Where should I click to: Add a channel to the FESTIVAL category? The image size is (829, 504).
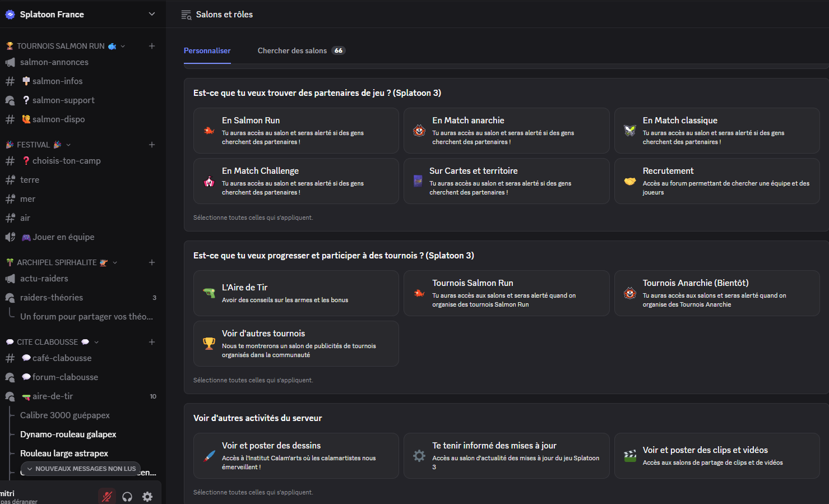click(152, 145)
